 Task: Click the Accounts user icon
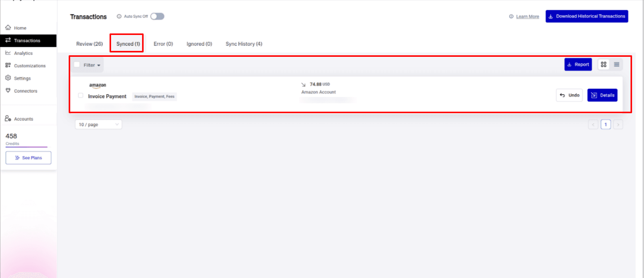coord(8,118)
